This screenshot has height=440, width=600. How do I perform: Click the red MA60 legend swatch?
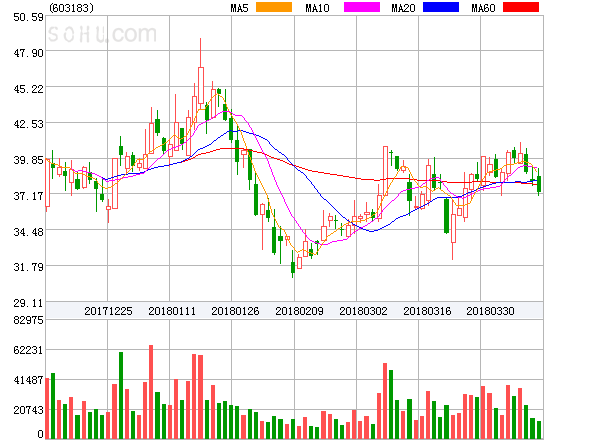tap(521, 7)
